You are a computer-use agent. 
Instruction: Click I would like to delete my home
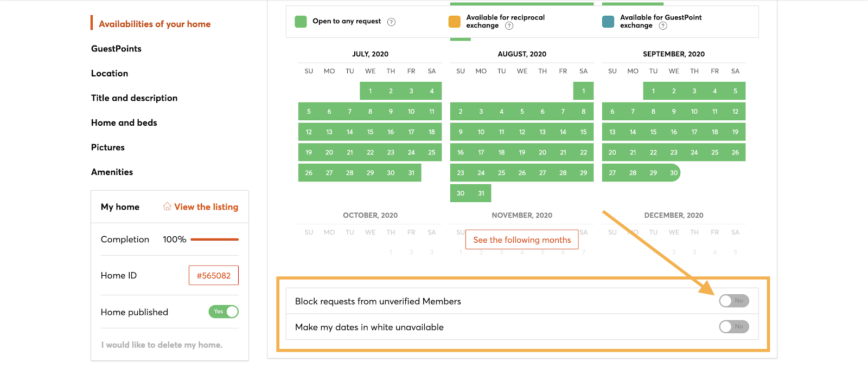click(162, 345)
